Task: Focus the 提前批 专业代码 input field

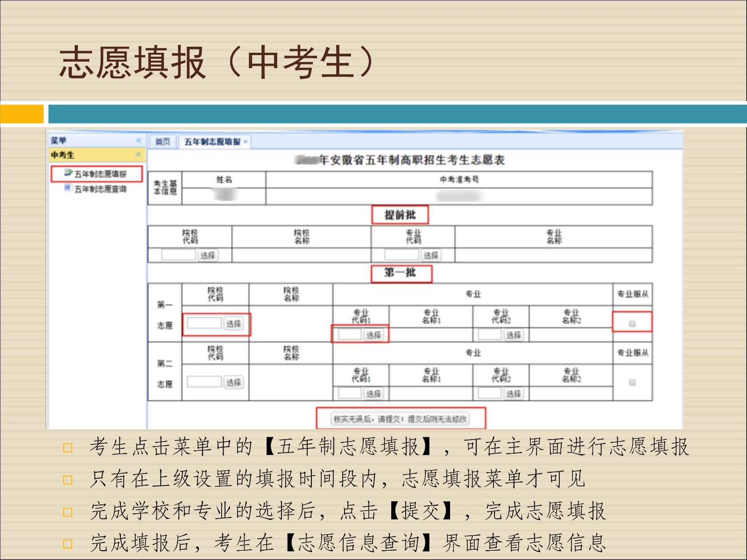Action: coord(402,255)
